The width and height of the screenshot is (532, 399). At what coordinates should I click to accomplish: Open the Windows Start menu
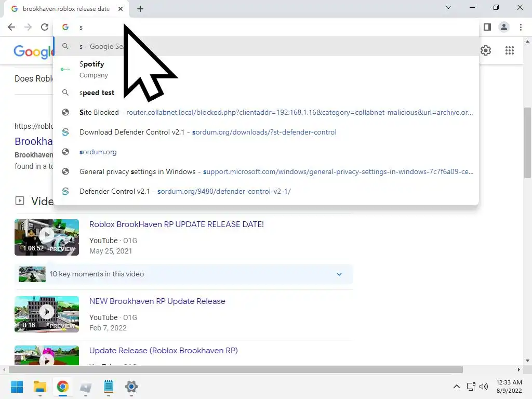(x=17, y=387)
